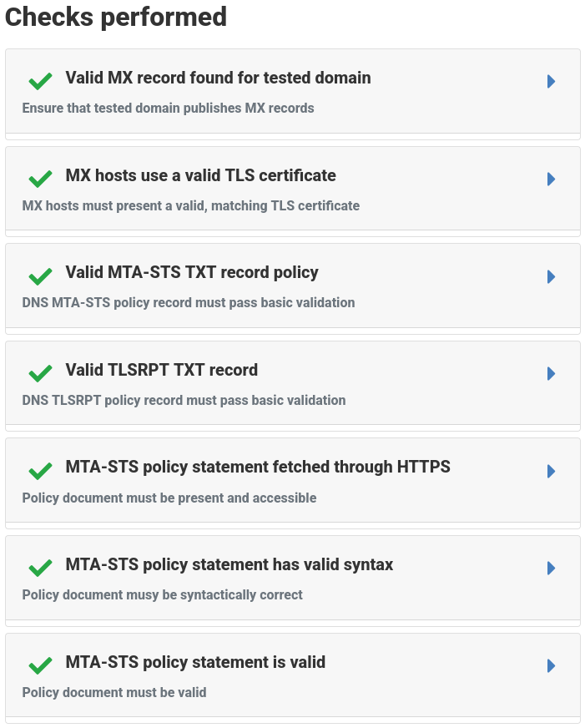Click green checkmark for MX hosts TLS certificate

pyautogui.click(x=40, y=179)
